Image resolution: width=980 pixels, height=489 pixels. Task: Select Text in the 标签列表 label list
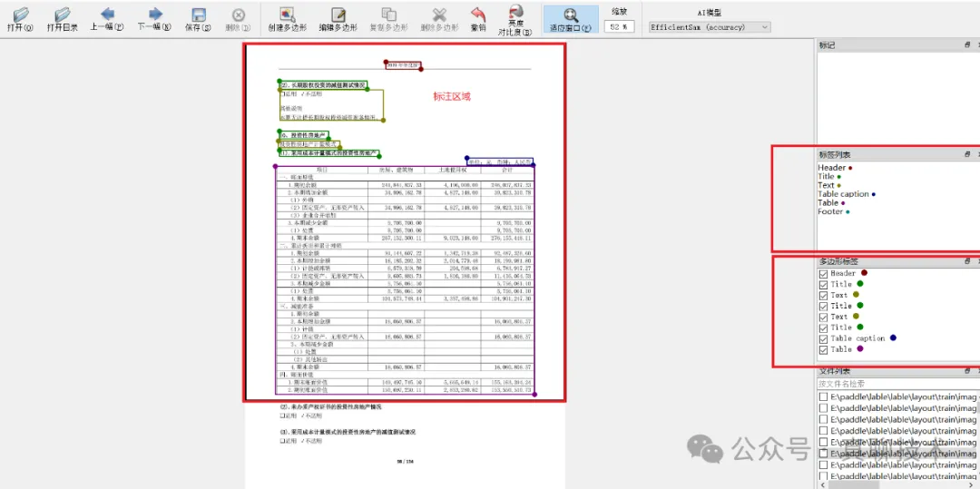[828, 185]
